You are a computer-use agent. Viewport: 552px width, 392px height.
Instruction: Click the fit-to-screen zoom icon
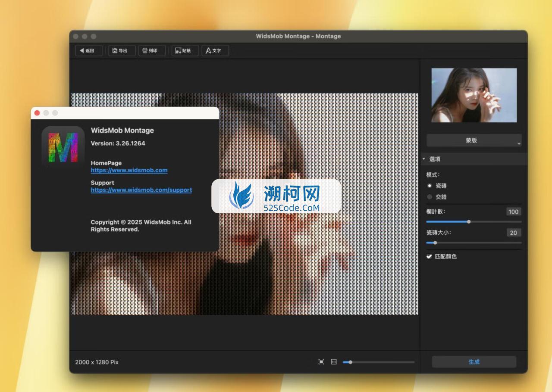321,362
